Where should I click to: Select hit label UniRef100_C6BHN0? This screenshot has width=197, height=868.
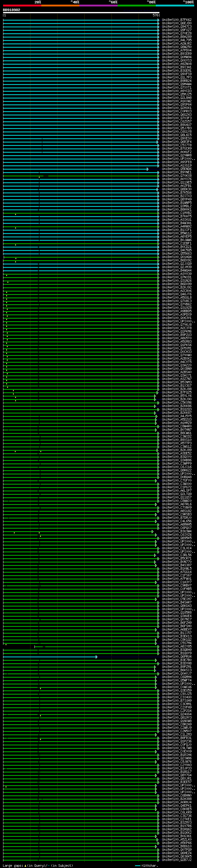[176, 795]
